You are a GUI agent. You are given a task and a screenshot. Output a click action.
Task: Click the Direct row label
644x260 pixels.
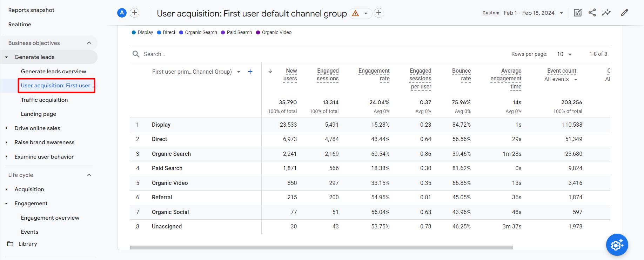tap(159, 139)
